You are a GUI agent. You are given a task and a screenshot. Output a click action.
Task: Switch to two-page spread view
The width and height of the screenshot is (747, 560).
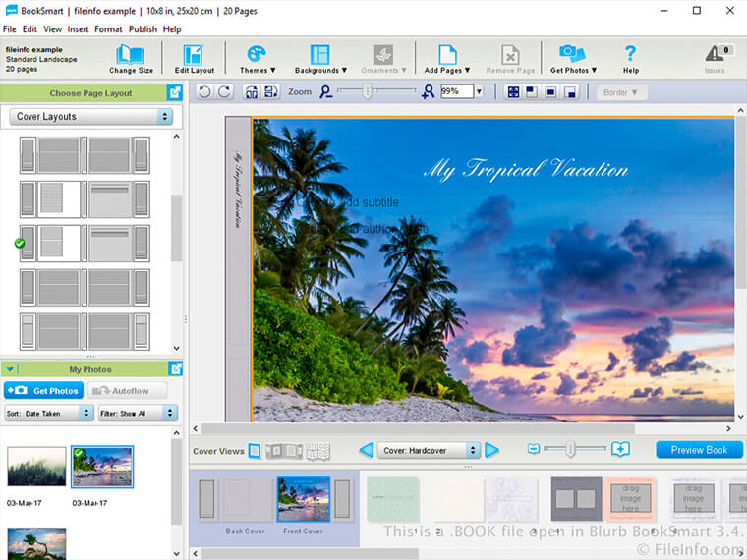284,451
